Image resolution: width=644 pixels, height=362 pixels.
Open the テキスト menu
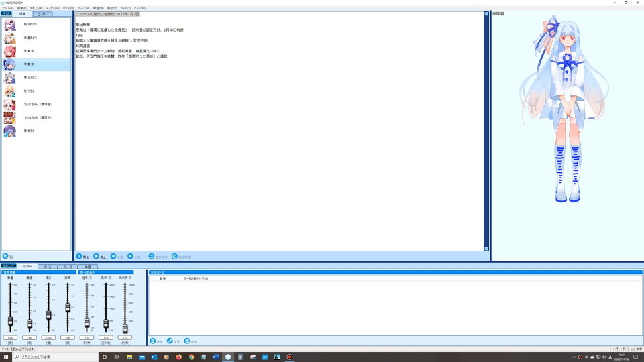36,8
